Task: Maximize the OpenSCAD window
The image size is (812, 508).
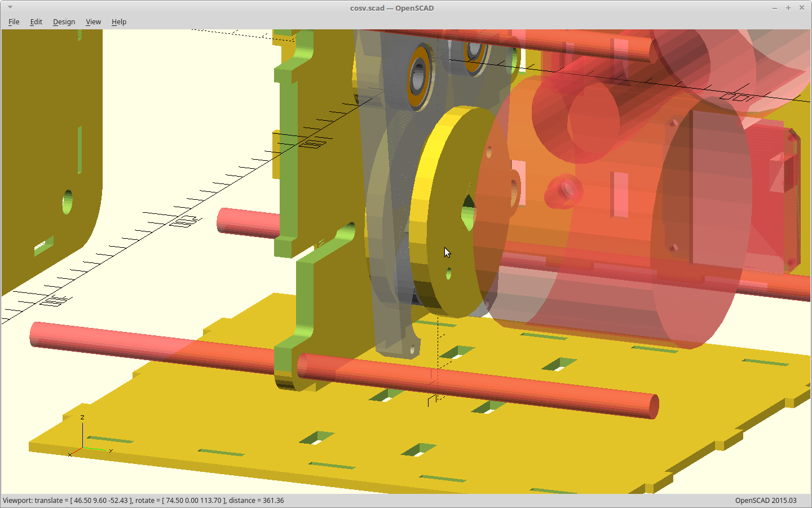Action: pos(788,8)
